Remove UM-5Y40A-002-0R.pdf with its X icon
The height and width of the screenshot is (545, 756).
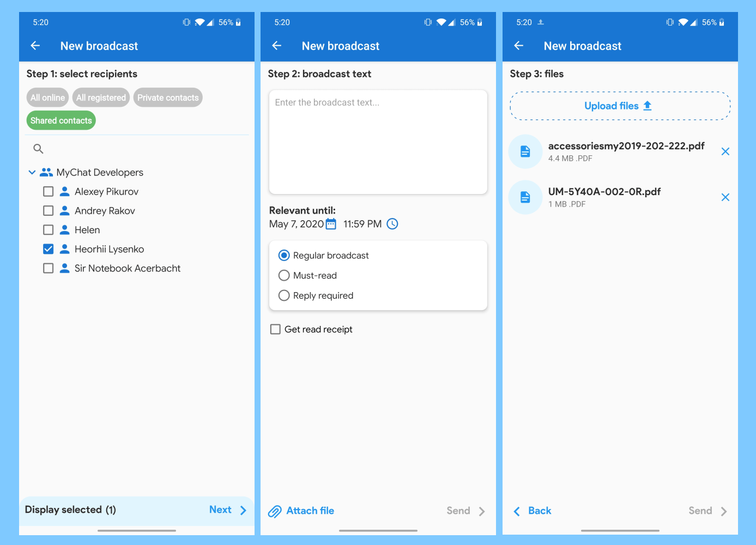[x=725, y=197]
